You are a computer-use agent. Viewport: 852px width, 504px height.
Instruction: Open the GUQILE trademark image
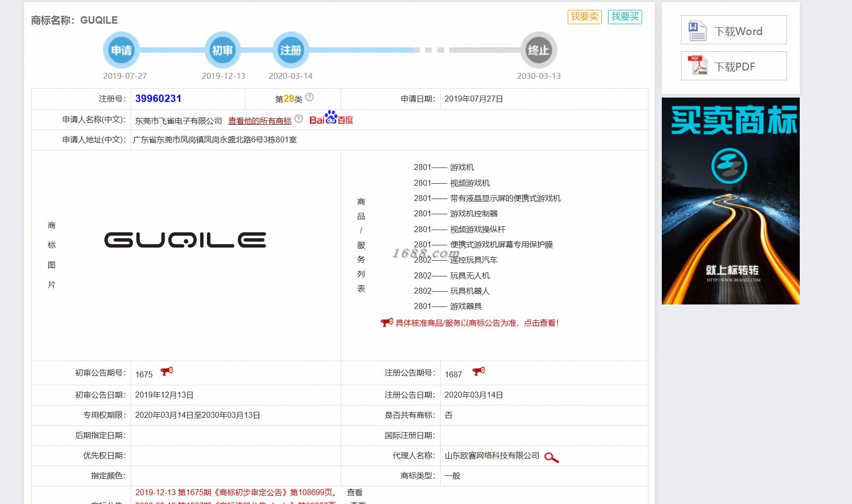[185, 240]
